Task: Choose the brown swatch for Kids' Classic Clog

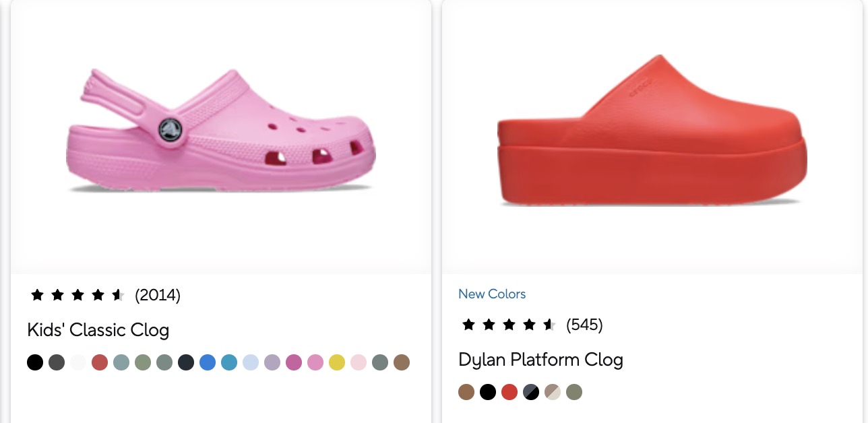Action: [x=402, y=362]
